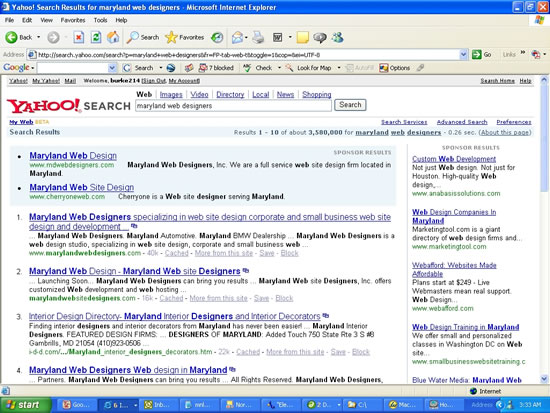
Task: Click the Mail envelope toolbar icon
Action: pyautogui.click(x=237, y=37)
